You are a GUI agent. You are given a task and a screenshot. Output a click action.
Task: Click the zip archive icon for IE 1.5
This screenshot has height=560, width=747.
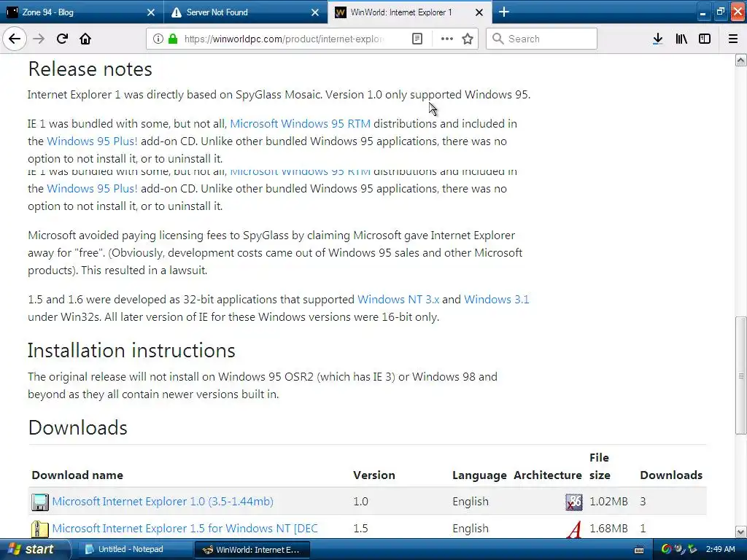(x=40, y=529)
